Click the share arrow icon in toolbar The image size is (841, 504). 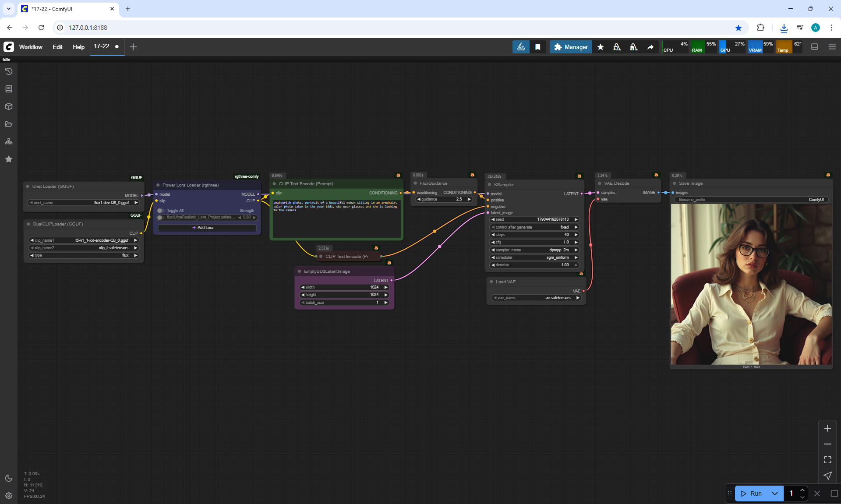[650, 47]
